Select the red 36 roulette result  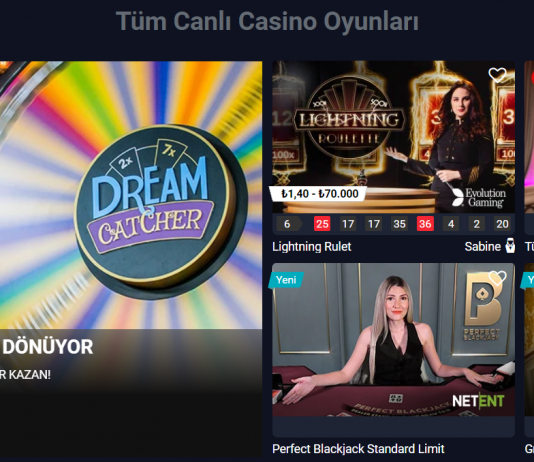[425, 224]
